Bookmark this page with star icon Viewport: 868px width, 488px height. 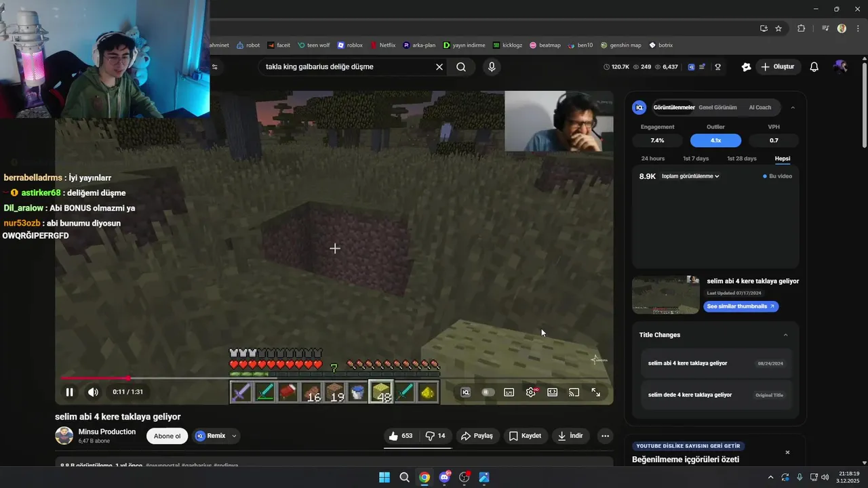coord(778,28)
